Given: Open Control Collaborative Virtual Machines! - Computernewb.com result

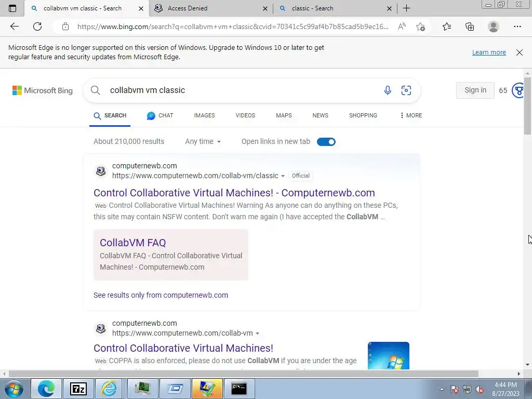Looking at the screenshot, I should pos(234,193).
